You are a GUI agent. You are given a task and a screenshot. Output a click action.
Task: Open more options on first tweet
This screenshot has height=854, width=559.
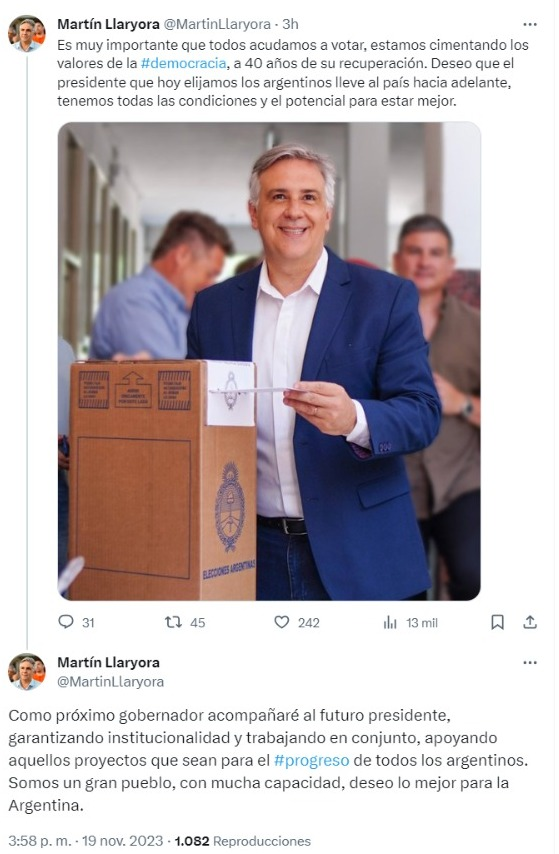tap(530, 25)
